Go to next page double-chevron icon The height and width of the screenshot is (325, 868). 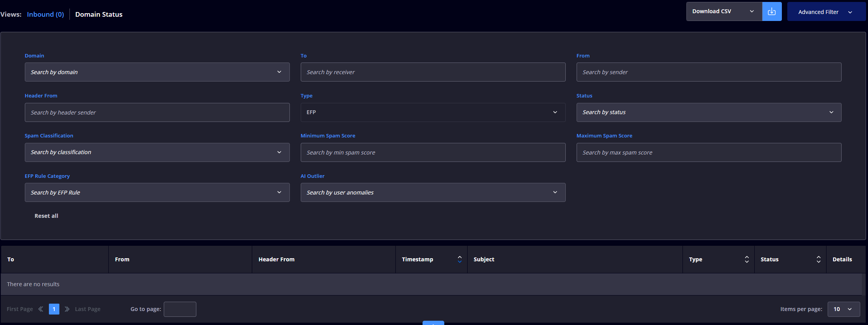(x=67, y=309)
